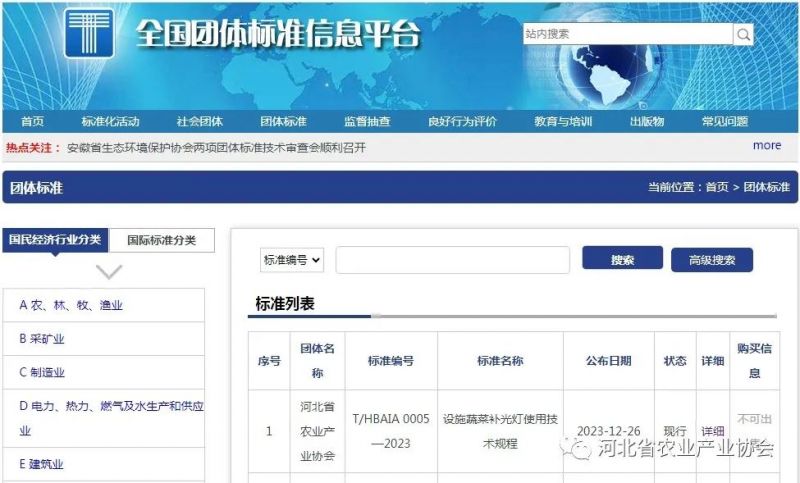Click 团体标准 in the breadcrumb
Image resolution: width=800 pixels, height=483 pixels.
[x=766, y=187]
